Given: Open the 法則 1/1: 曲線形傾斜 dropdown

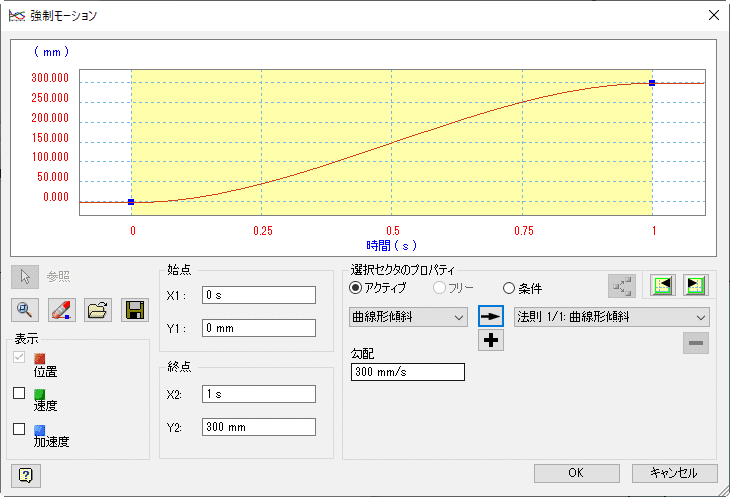Looking at the screenshot, I should (x=612, y=317).
